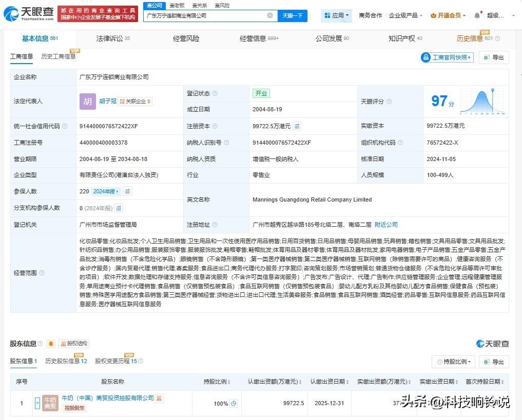Select the 基本信息 tab
Image resolution: width=522 pixels, height=420 pixels.
pyautogui.click(x=40, y=38)
